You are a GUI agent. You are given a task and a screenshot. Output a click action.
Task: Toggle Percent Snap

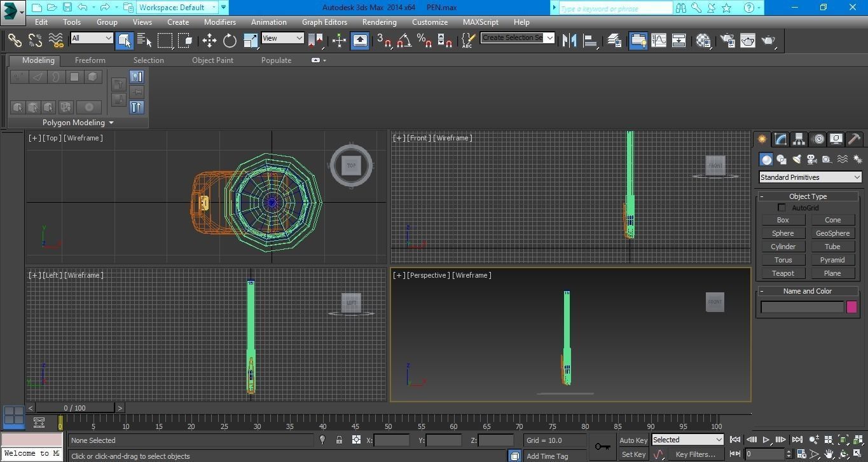tap(424, 41)
